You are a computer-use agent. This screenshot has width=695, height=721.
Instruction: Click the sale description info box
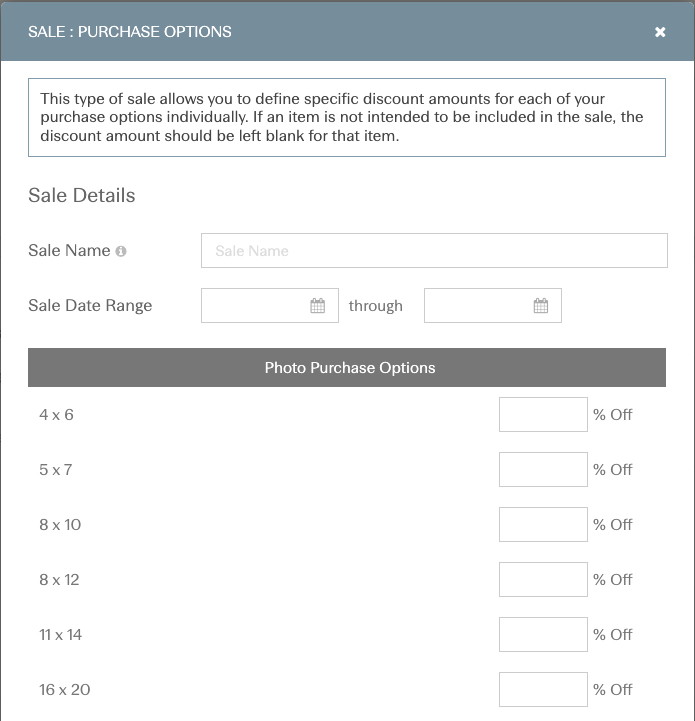coord(347,117)
